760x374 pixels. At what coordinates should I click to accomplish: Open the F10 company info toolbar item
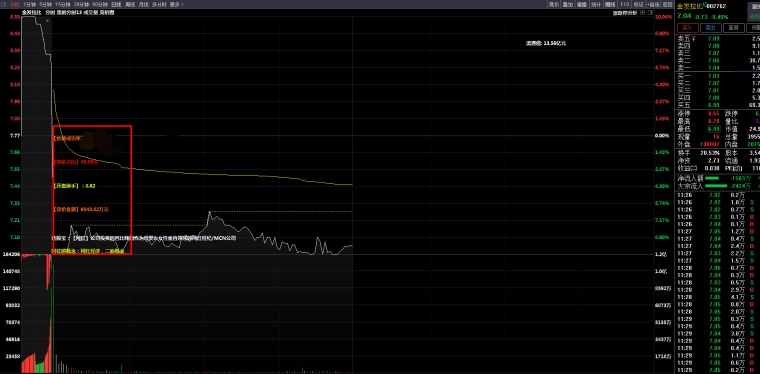[624, 4]
